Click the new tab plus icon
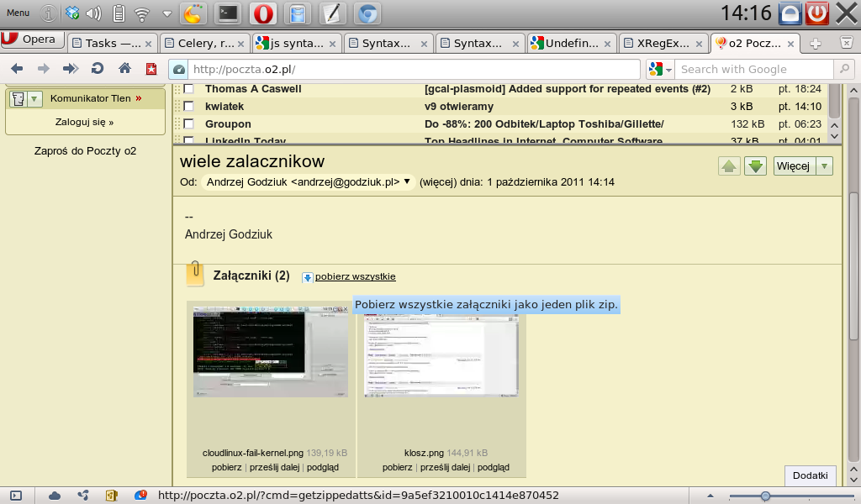 [815, 43]
